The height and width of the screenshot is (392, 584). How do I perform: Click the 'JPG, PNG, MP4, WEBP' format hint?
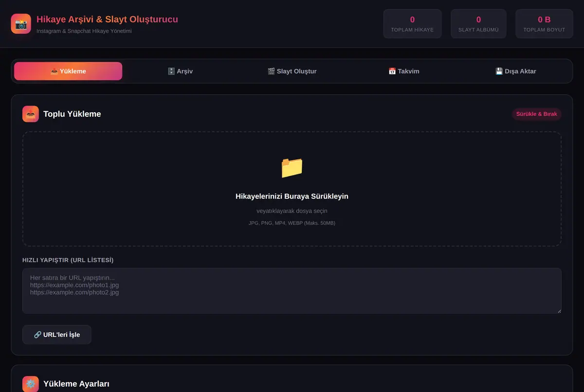[x=292, y=223]
